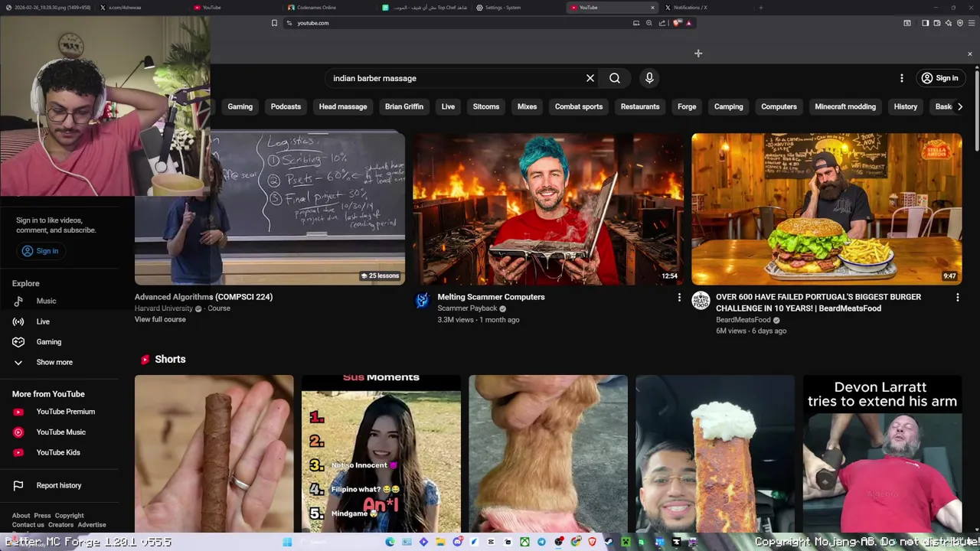
Task: Select the Brian Griffin category chip
Action: tap(404, 106)
